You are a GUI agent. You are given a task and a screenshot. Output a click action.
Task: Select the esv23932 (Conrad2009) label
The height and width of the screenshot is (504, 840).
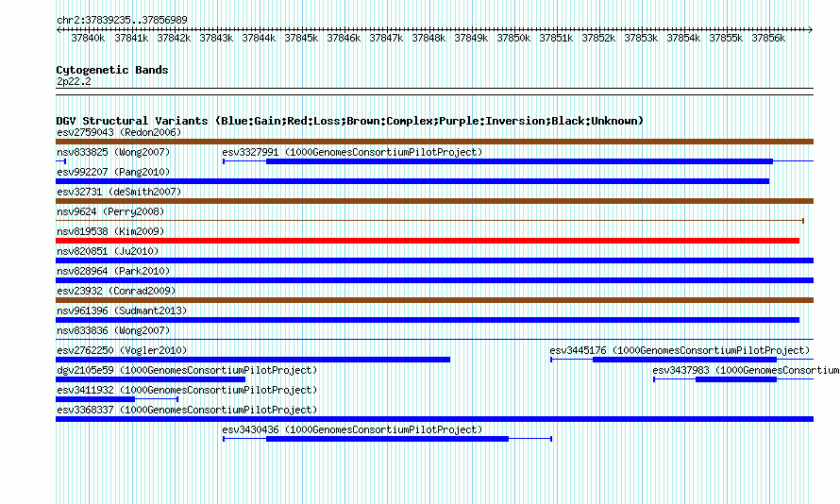click(x=116, y=291)
